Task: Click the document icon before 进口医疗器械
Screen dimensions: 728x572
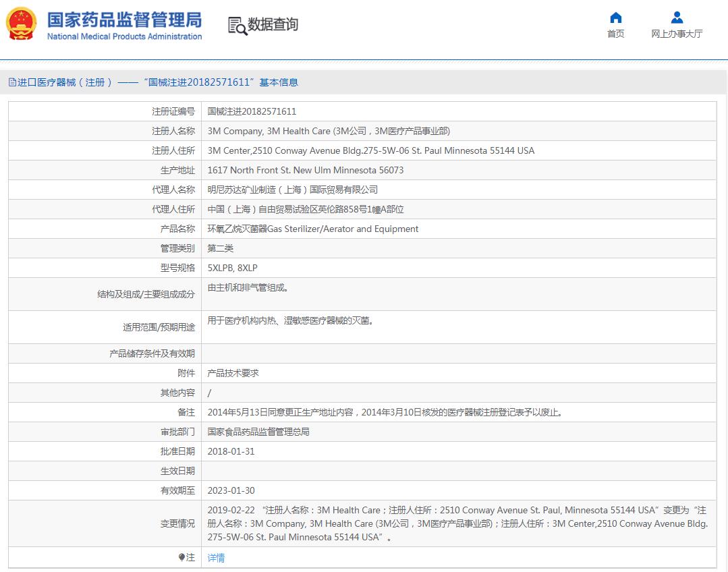Action: click(x=13, y=83)
